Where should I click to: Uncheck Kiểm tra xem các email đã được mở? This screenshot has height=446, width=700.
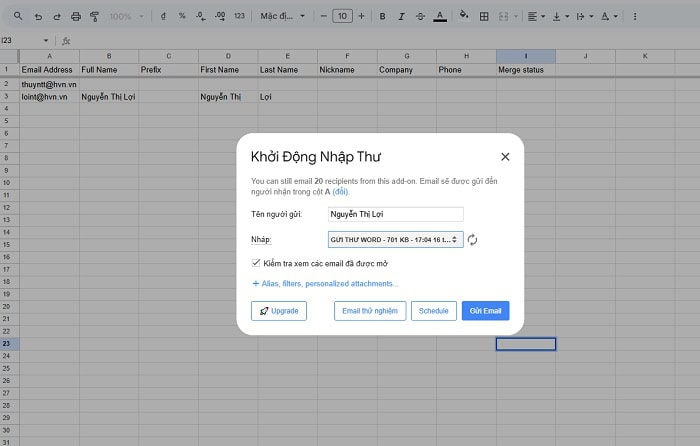tap(257, 263)
